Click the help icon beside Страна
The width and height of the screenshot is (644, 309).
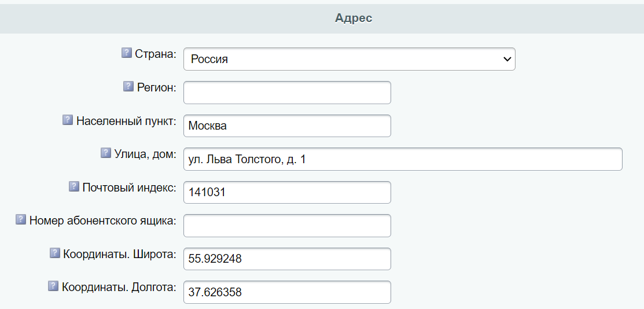point(127,53)
